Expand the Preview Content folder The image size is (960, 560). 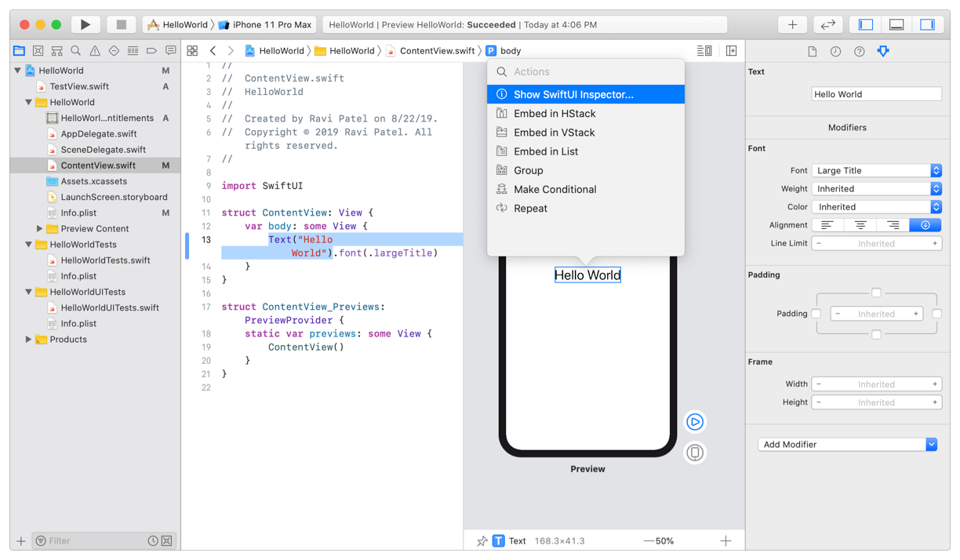pos(40,229)
